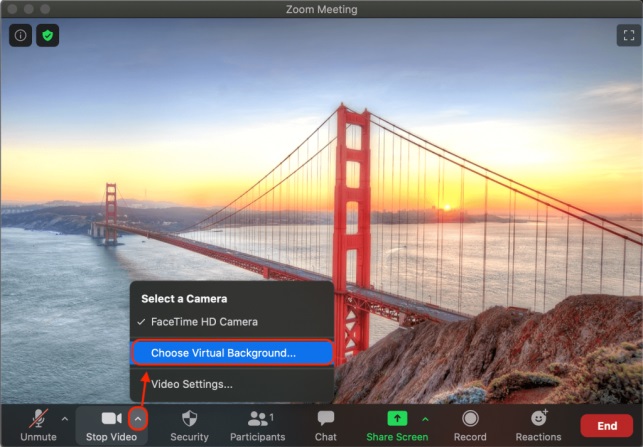The height and width of the screenshot is (447, 643).
Task: Enter full screen mode with corner icon
Action: coord(629,35)
